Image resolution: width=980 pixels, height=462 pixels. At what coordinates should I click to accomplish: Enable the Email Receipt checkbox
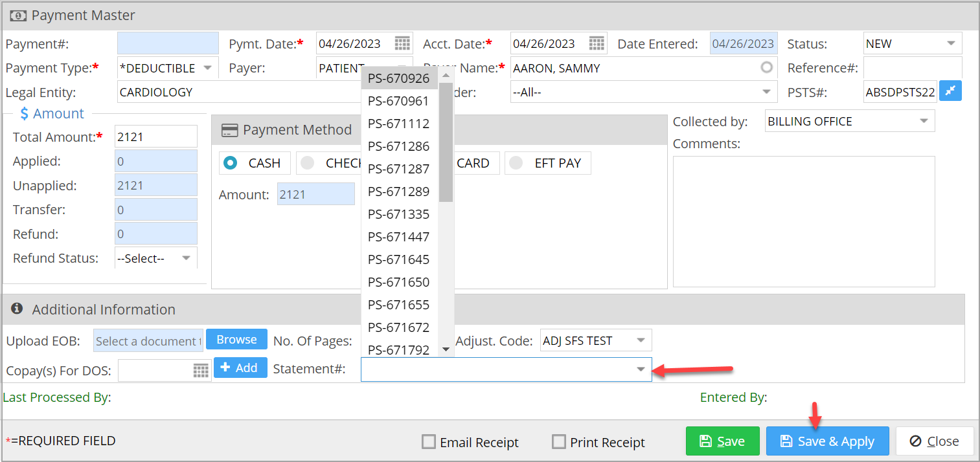428,442
